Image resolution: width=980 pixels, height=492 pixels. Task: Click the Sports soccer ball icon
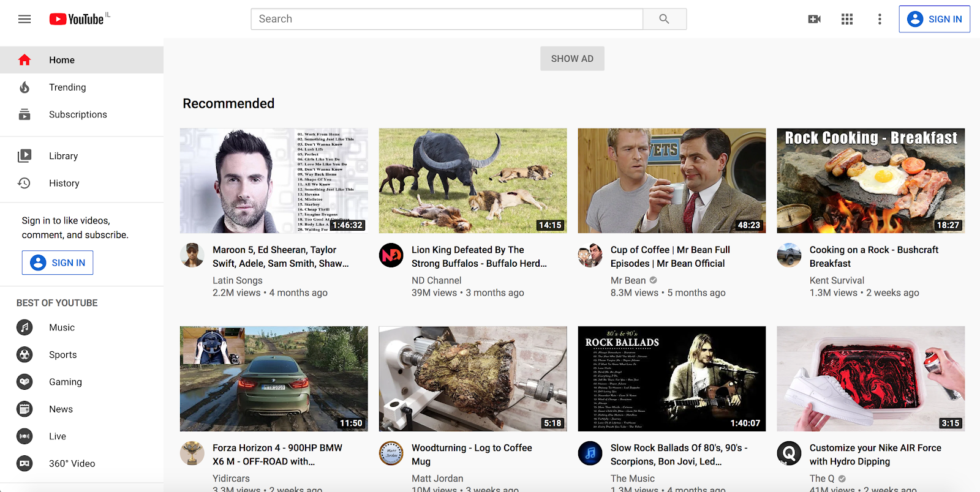(24, 354)
